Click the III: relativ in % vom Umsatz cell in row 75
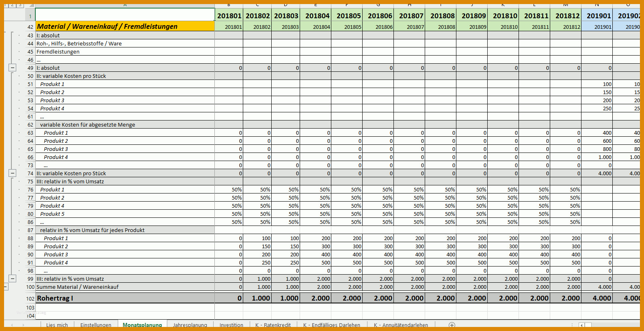The width and height of the screenshot is (644, 331). [125, 181]
